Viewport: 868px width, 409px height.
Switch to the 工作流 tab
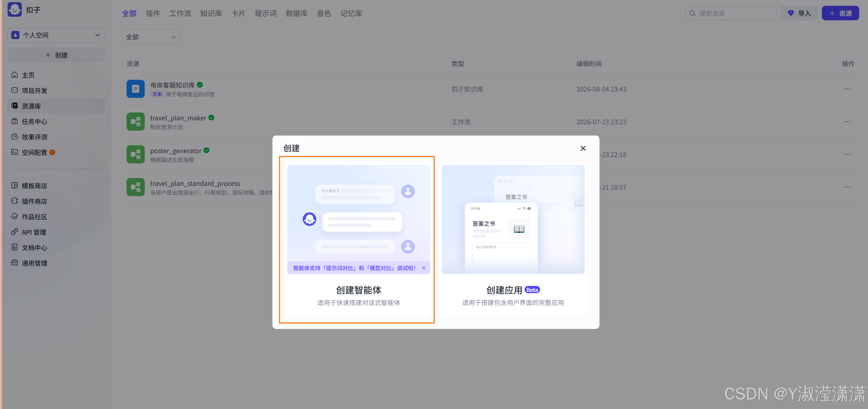(x=180, y=13)
